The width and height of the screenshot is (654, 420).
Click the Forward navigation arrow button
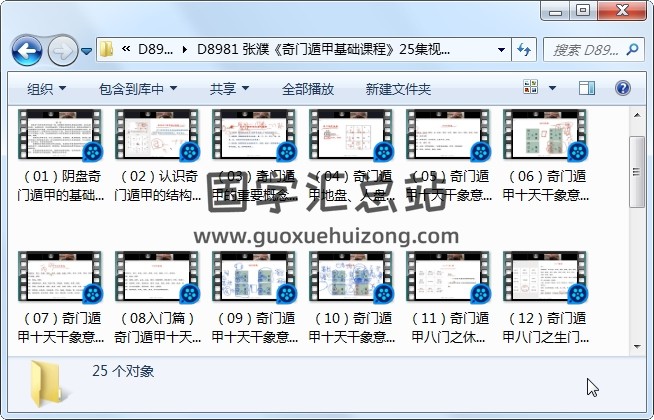62,49
